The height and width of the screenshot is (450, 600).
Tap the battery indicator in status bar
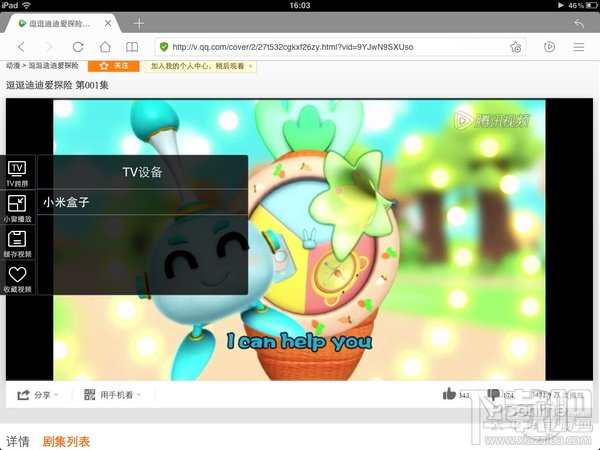[x=592, y=5]
